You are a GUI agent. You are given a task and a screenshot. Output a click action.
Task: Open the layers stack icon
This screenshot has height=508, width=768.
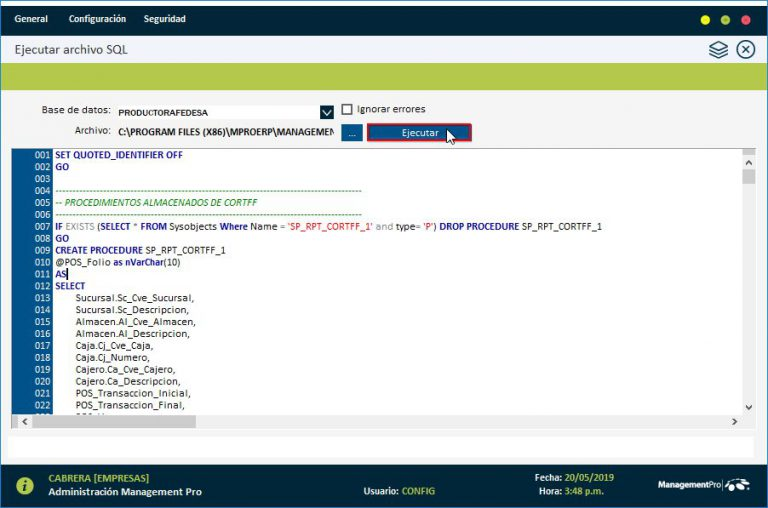pos(718,49)
